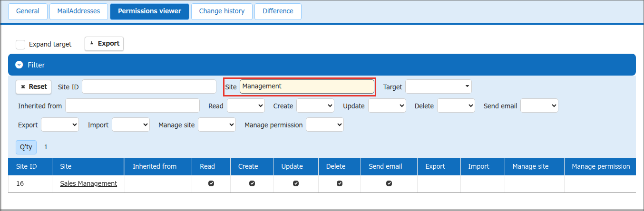Open the Manage site filter dropdown

(217, 125)
